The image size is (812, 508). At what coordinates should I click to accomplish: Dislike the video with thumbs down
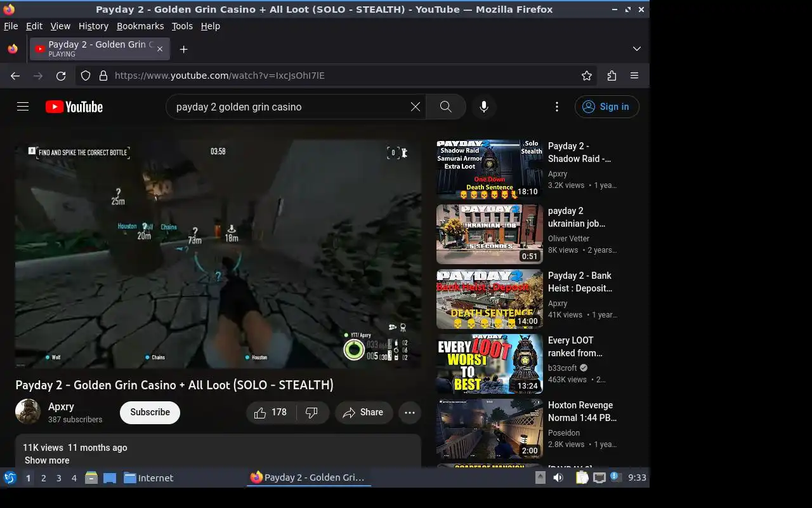point(312,413)
